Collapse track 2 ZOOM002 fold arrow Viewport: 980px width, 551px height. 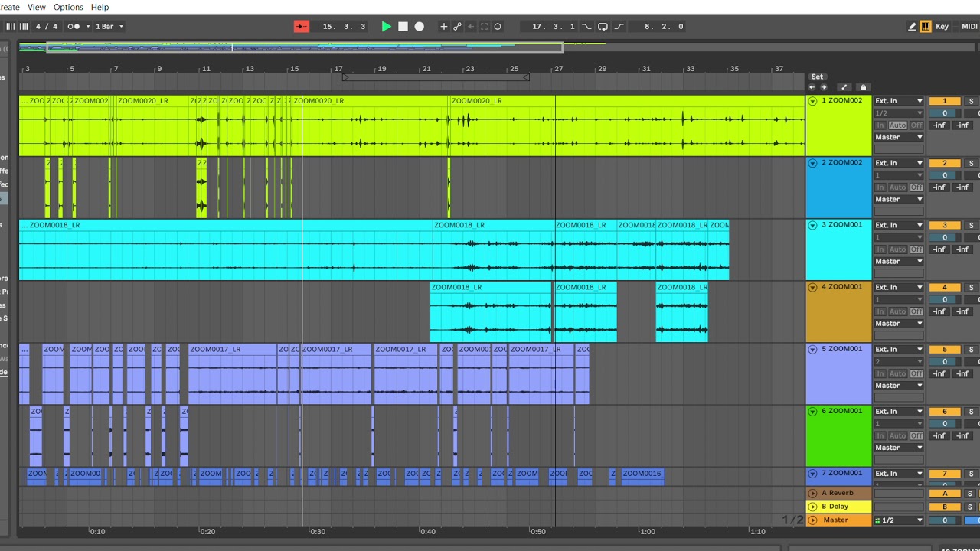813,163
